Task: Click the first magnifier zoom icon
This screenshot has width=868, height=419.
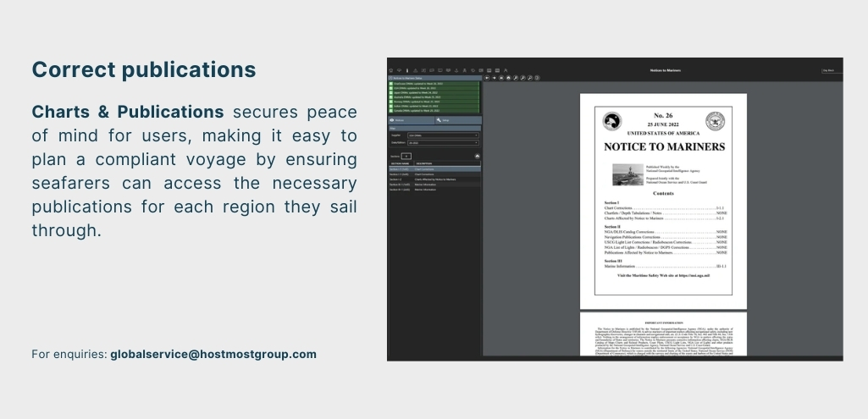Action: (516, 77)
